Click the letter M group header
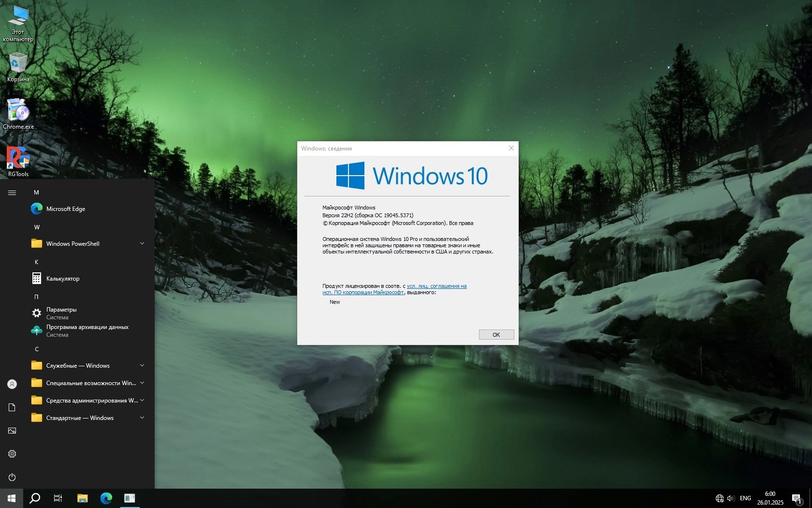This screenshot has height=508, width=812. click(36, 193)
